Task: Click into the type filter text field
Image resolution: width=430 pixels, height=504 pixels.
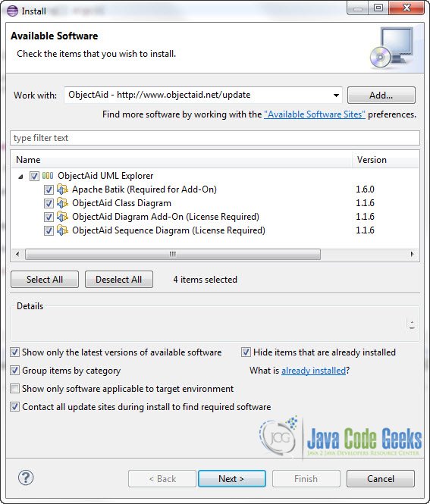Action: 215,138
